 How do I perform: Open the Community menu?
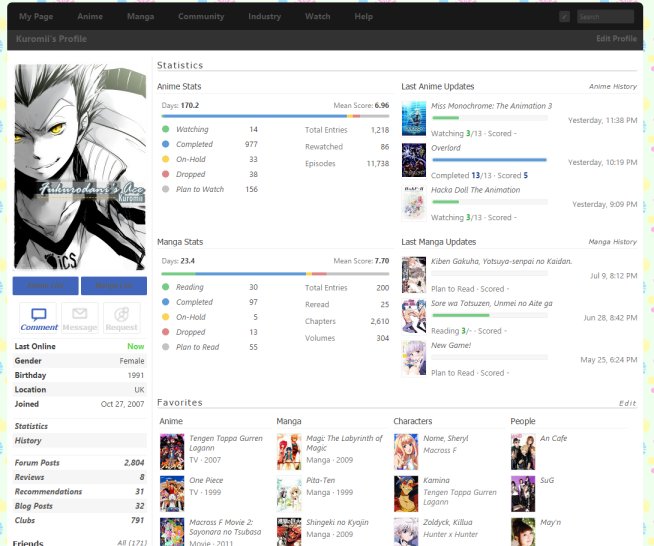(201, 17)
